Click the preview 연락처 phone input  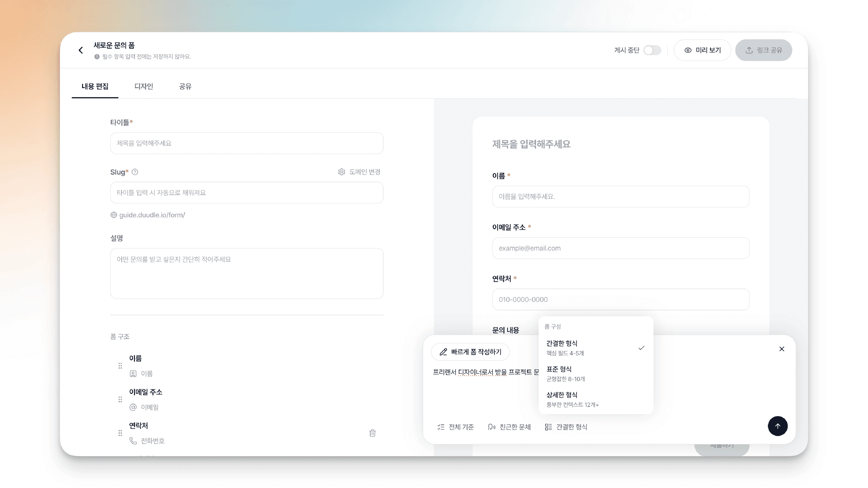tap(621, 299)
